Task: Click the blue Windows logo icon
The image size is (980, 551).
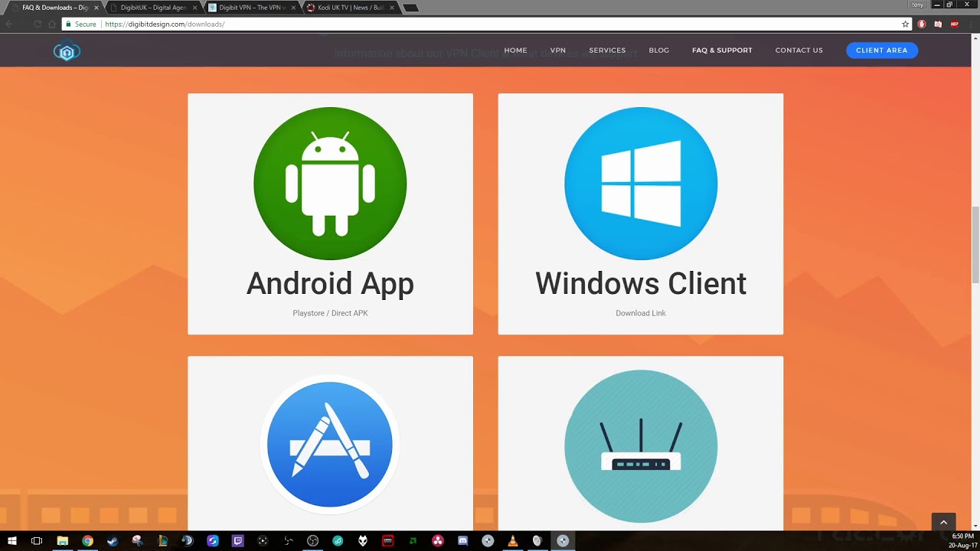Action: (641, 184)
